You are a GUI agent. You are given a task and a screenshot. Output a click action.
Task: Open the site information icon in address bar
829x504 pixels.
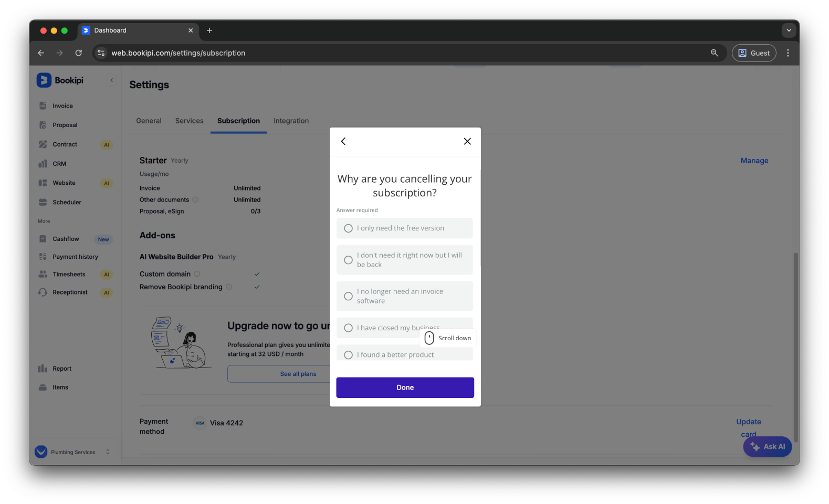[101, 53]
